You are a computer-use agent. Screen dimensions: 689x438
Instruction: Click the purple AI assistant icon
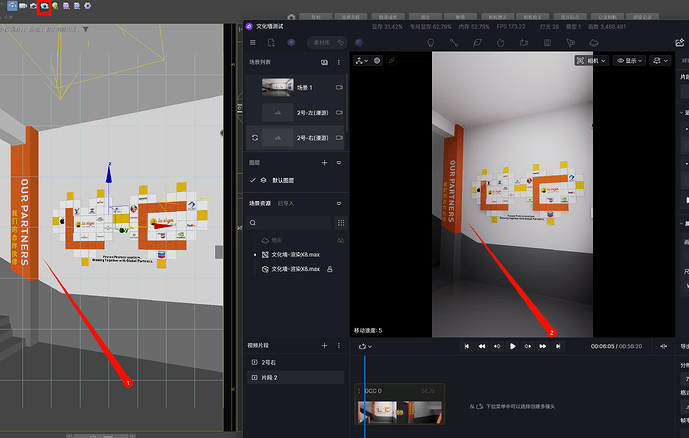tap(291, 43)
